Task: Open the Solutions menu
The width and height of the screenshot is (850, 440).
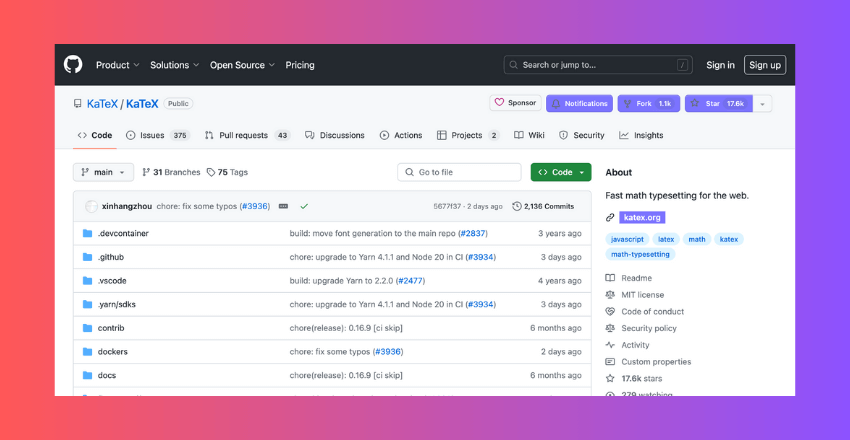Action: point(175,65)
